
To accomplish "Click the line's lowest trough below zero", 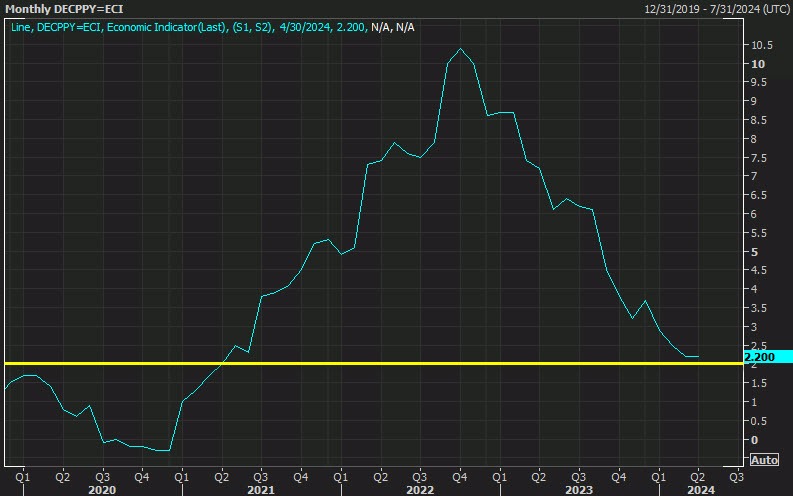I will (x=164, y=450).
